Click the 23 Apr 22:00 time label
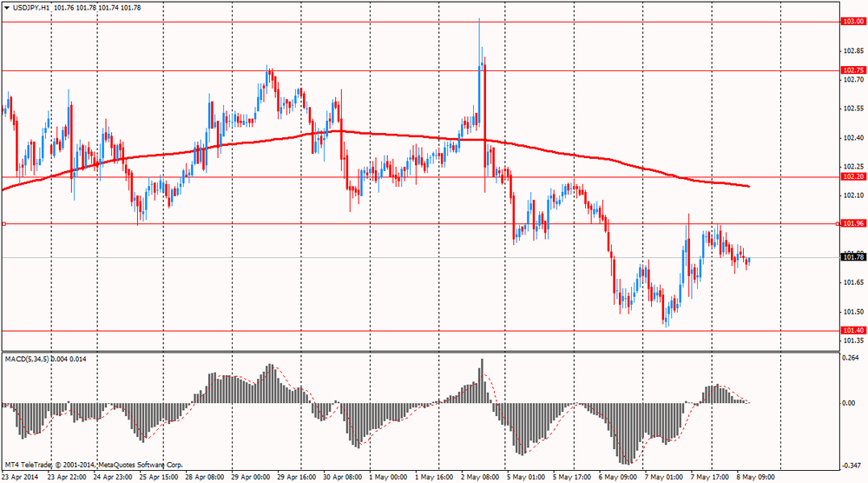 coord(67,477)
